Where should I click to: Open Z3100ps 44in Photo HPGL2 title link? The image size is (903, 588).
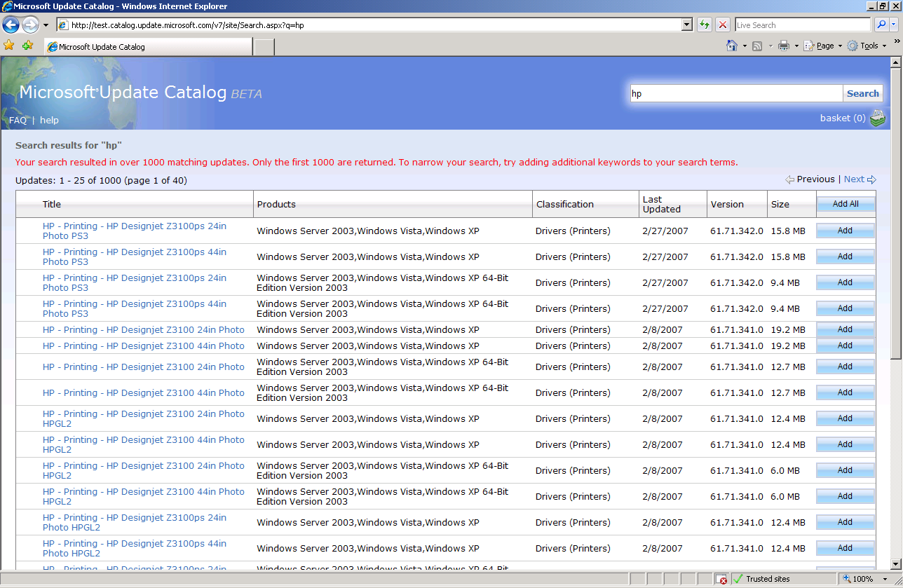coord(135,548)
